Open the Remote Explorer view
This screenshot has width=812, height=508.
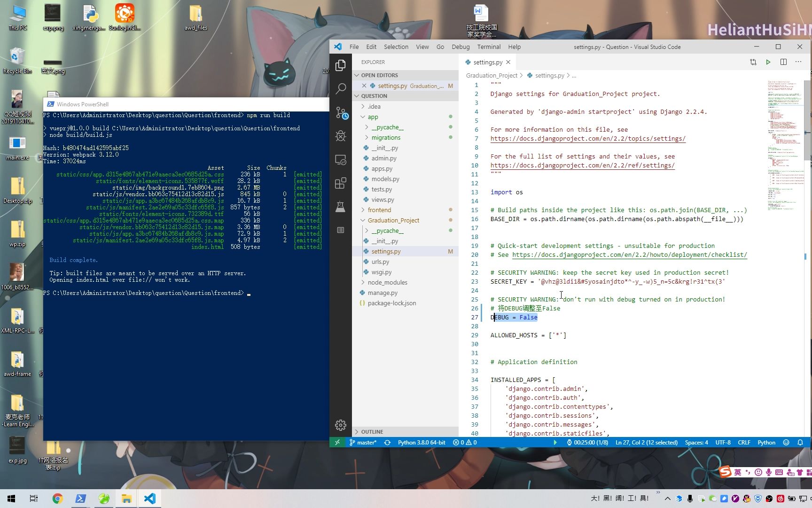(341, 160)
